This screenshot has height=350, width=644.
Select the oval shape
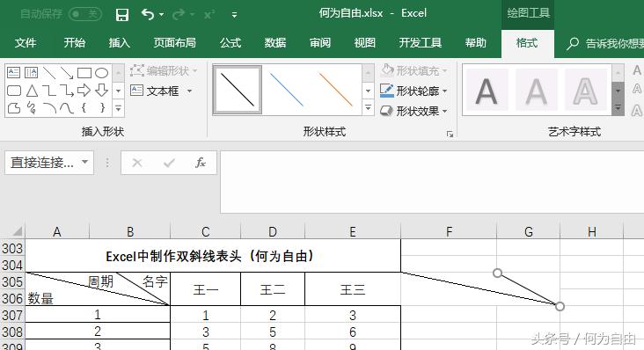(x=101, y=73)
